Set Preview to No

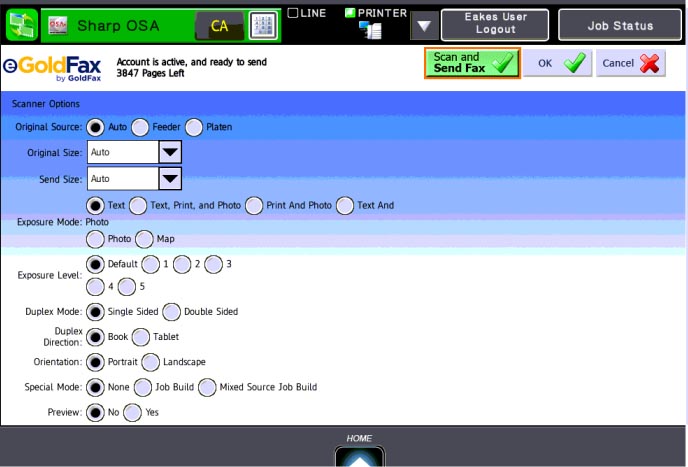pyautogui.click(x=95, y=413)
